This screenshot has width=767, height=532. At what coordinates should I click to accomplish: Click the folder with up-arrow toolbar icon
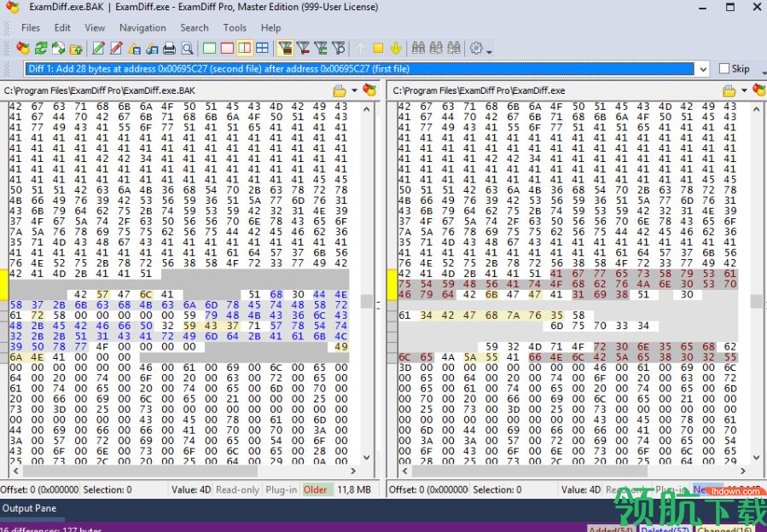point(76,49)
